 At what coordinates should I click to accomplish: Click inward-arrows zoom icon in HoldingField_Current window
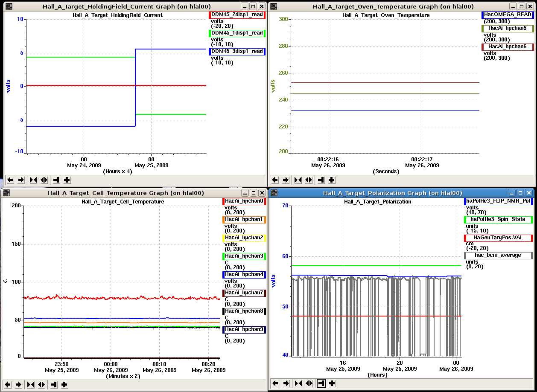coord(33,180)
